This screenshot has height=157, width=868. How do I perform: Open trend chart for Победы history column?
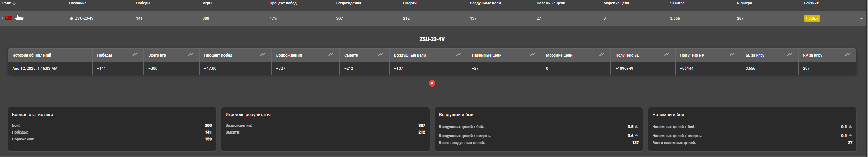[135, 54]
